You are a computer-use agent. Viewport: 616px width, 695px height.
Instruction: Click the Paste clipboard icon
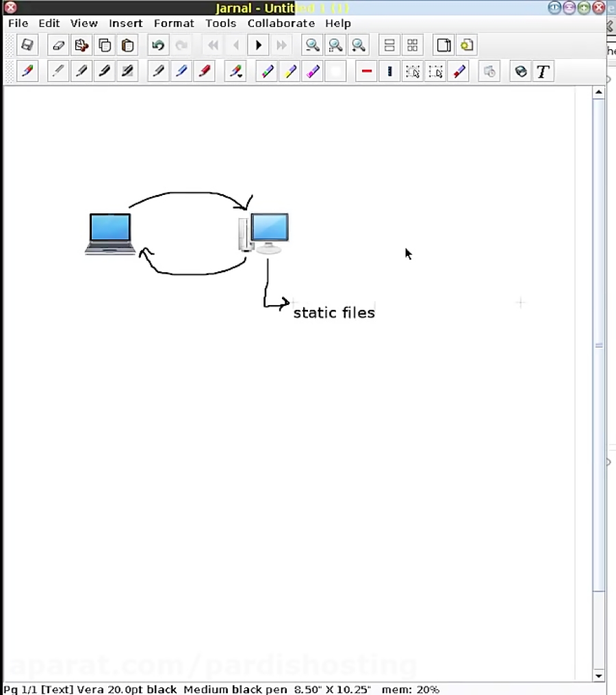(x=127, y=44)
